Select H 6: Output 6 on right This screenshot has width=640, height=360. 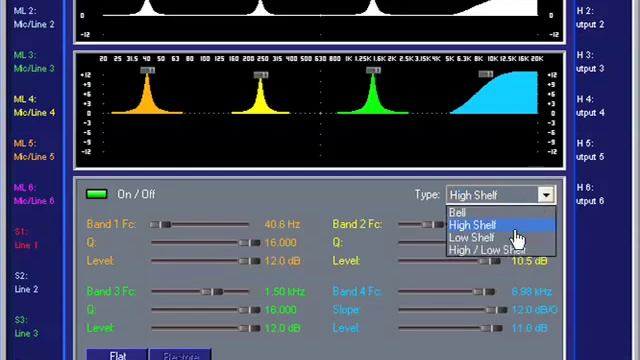(x=590, y=194)
